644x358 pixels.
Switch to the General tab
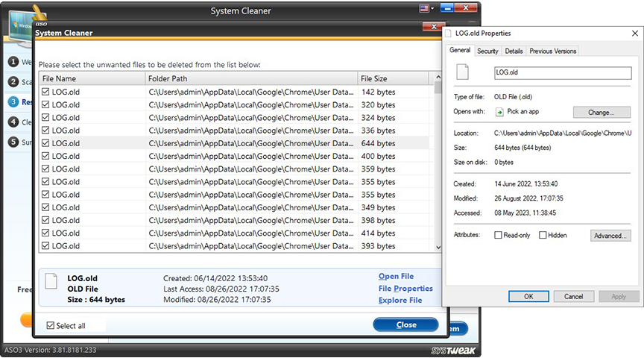point(460,50)
